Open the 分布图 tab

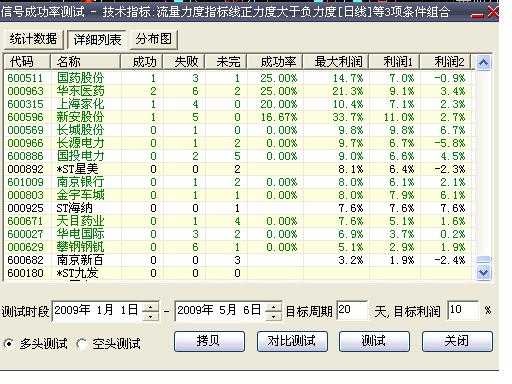tap(153, 39)
